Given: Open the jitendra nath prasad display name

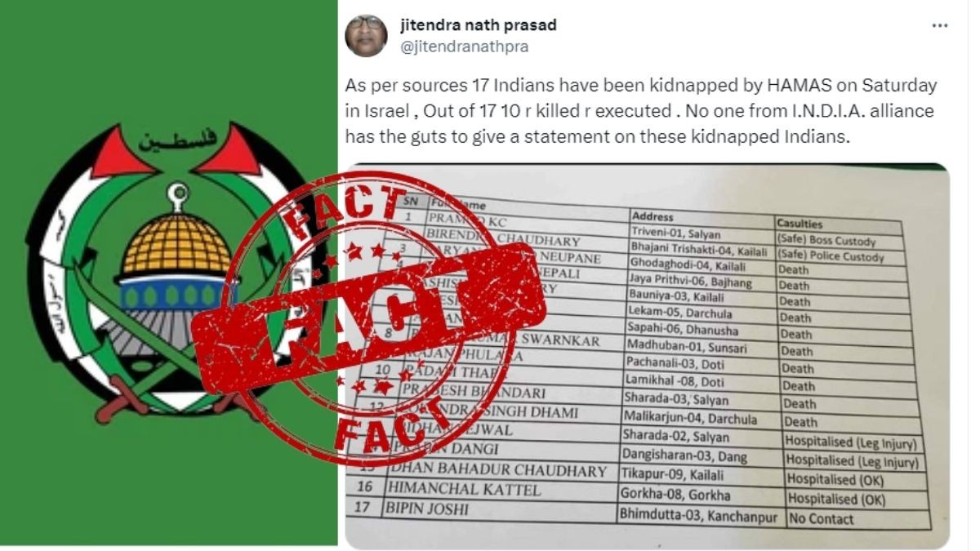Looking at the screenshot, I should click(479, 25).
